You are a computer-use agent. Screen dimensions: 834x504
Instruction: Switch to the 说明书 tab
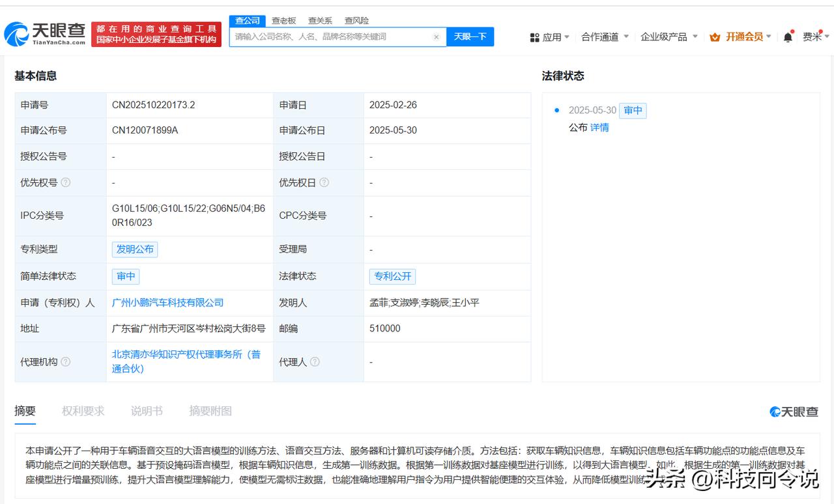[x=147, y=411]
